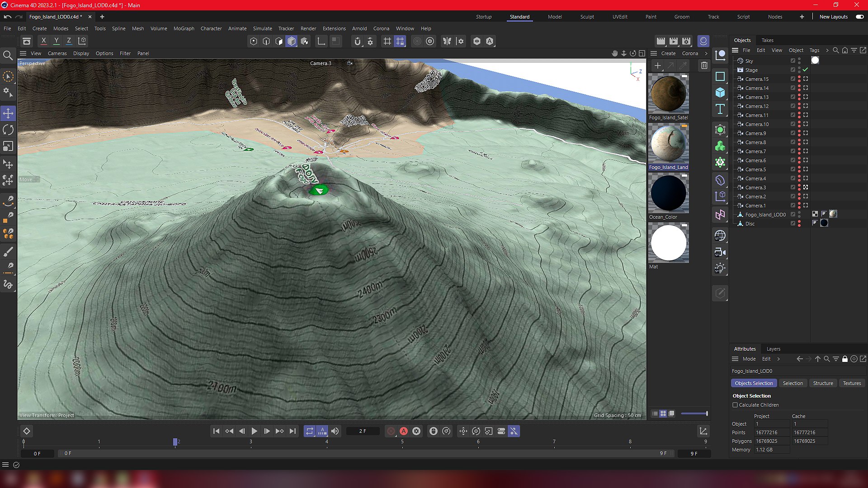
Task: Click the Autokeying record button
Action: click(404, 432)
